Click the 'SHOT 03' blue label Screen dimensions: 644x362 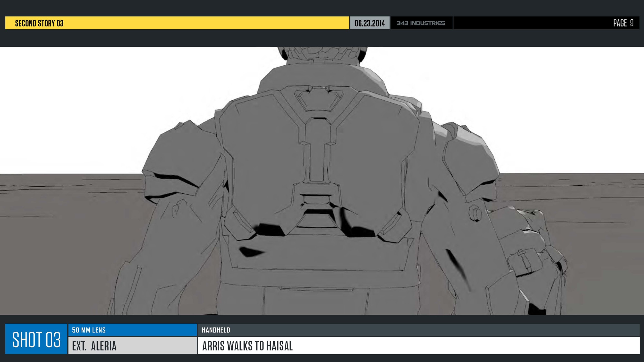coord(36,339)
